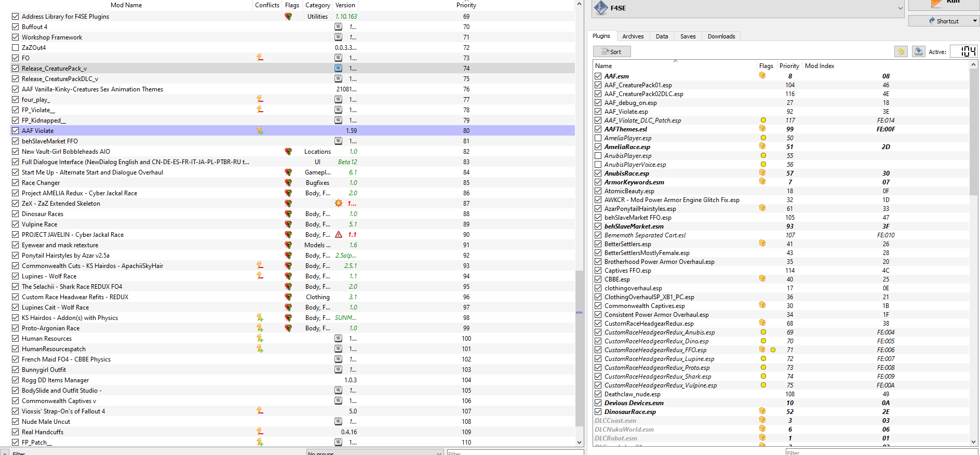The height and width of the screenshot is (455, 980).
Task: Disable the Buffout 4 mod
Action: pyautogui.click(x=16, y=26)
